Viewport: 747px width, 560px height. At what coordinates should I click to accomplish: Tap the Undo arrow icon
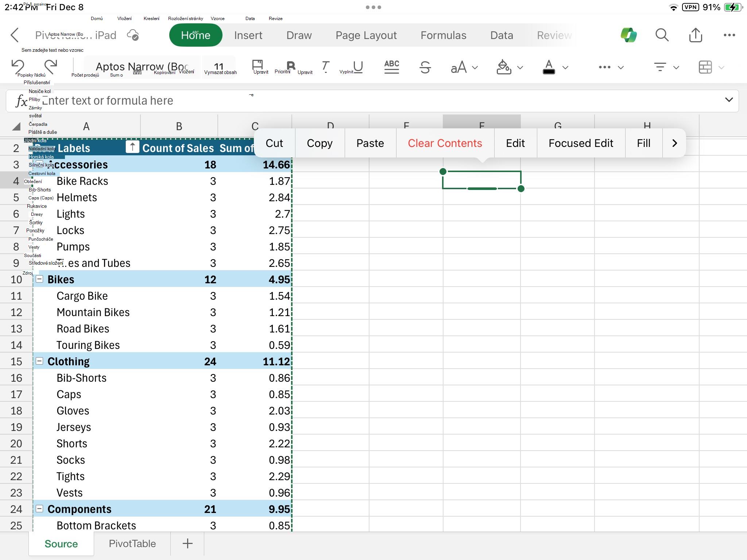(x=18, y=67)
